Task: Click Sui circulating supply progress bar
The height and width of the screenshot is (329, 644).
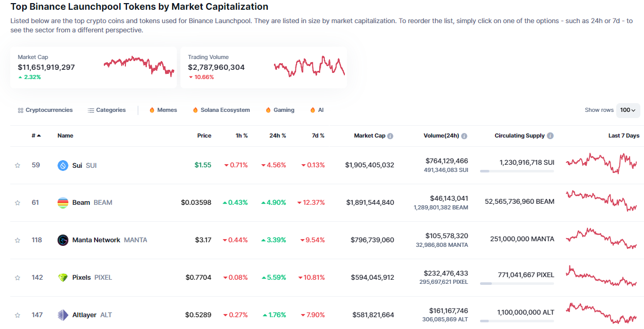Action: point(517,171)
